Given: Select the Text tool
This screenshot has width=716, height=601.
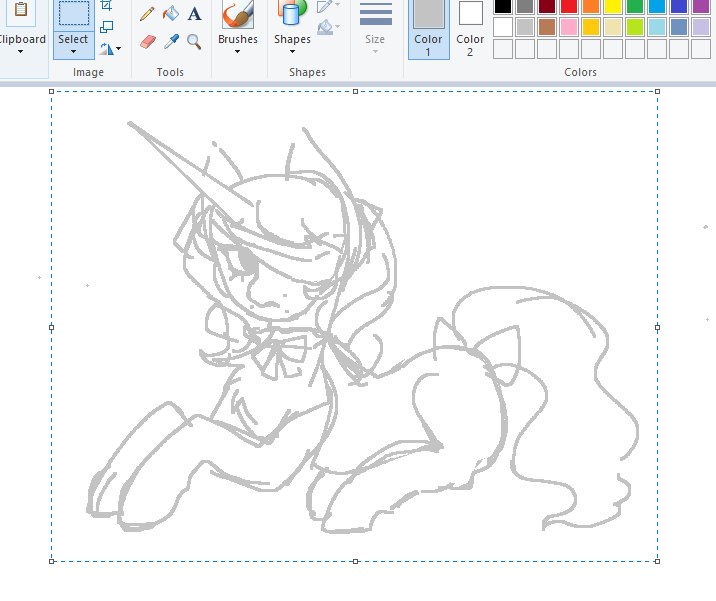Looking at the screenshot, I should click(x=195, y=14).
